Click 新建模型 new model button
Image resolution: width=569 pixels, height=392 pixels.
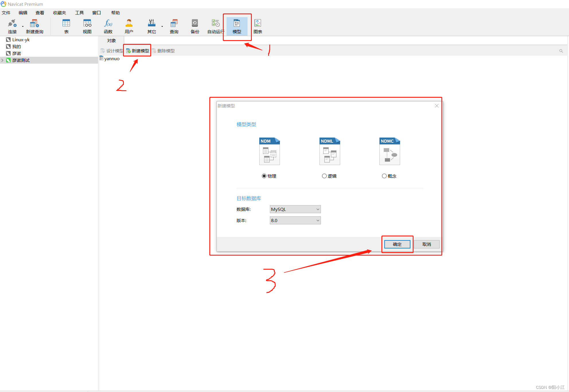pyautogui.click(x=138, y=51)
